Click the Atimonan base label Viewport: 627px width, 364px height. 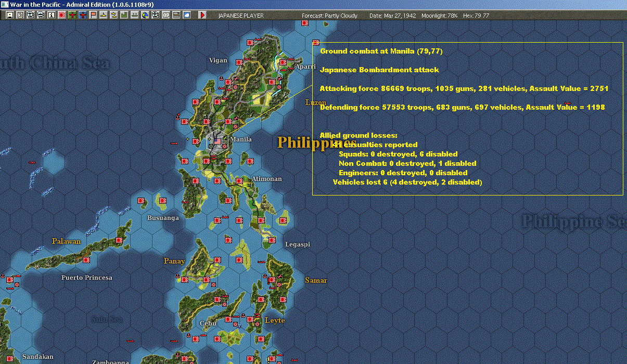(x=267, y=179)
